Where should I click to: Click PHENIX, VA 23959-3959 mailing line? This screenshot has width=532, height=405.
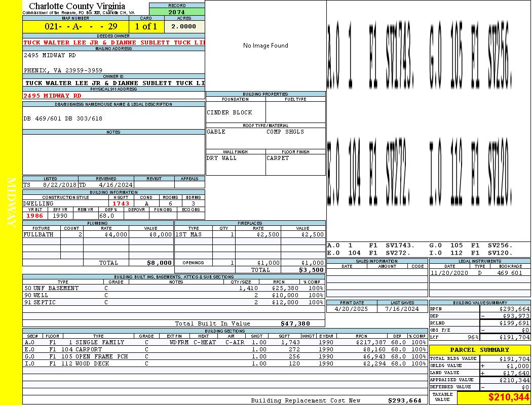pyautogui.click(x=63, y=70)
